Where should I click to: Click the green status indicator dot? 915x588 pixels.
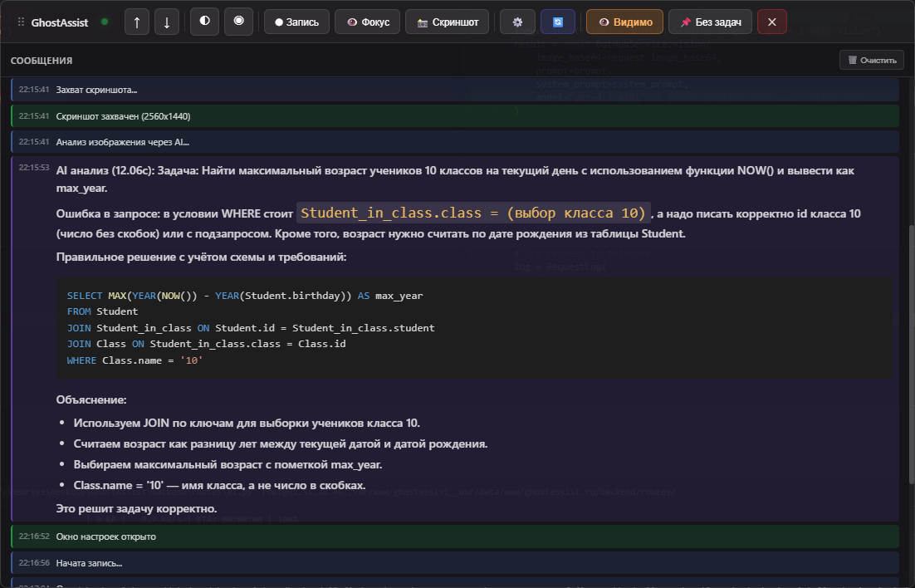tap(105, 22)
